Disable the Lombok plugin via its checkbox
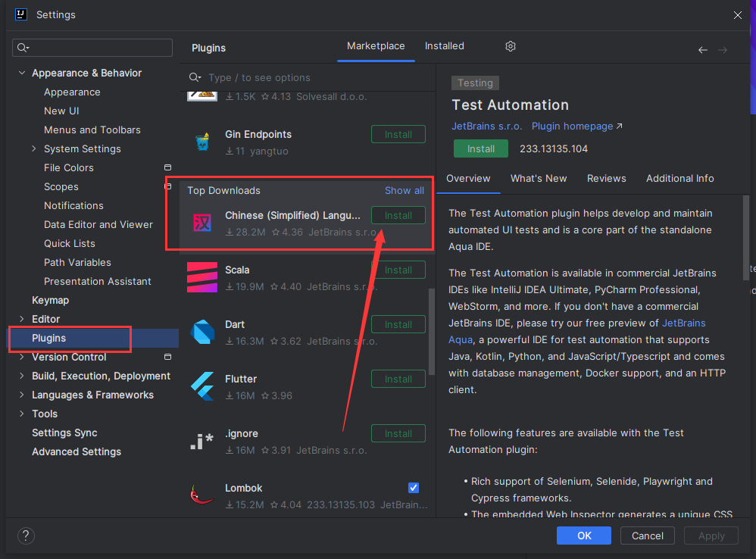 click(x=414, y=488)
